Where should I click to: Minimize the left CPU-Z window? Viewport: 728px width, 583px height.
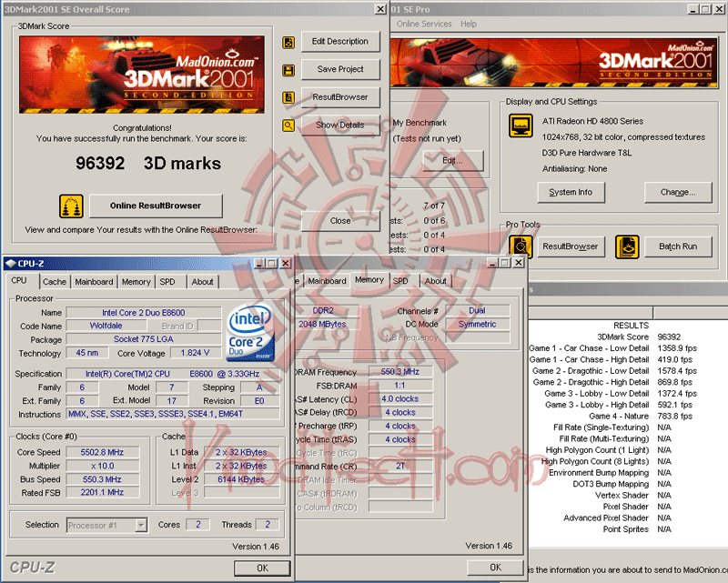(x=260, y=264)
